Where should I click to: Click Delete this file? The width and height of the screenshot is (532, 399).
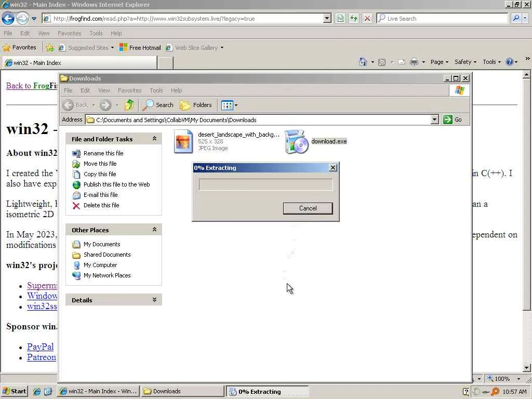[101, 205]
